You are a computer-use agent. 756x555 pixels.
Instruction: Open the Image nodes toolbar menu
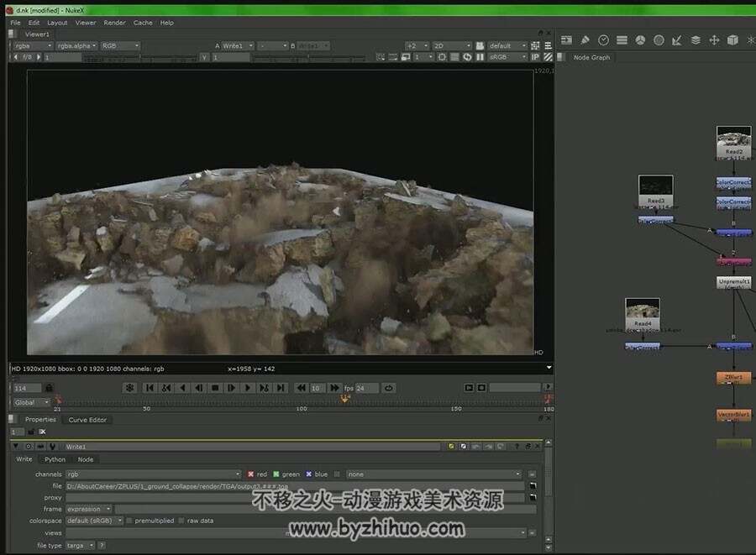tap(566, 40)
